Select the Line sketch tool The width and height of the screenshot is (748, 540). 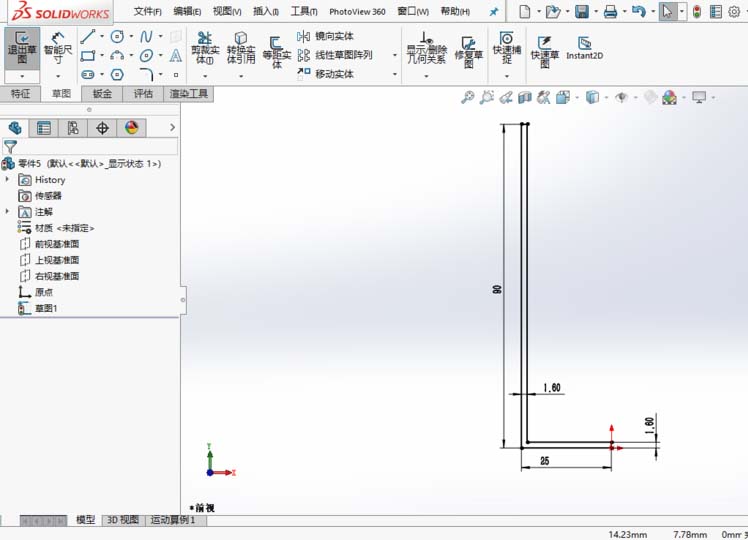88,36
